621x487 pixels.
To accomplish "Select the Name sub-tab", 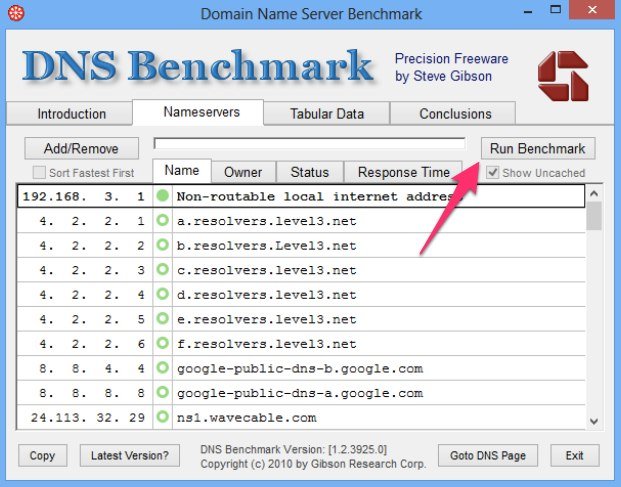I will (182, 171).
